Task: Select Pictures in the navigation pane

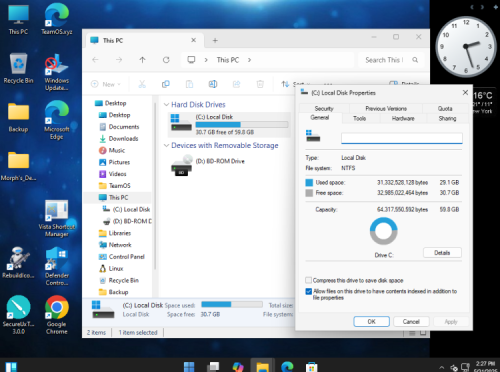Action: point(115,162)
